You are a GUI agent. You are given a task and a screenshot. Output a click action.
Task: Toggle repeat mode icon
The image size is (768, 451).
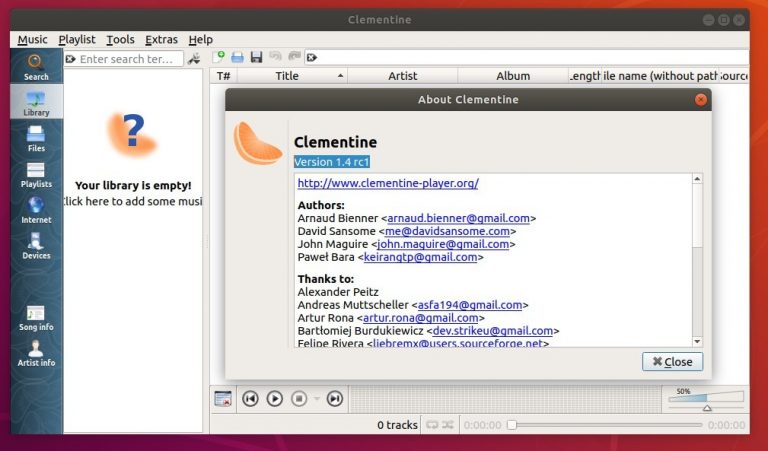pyautogui.click(x=432, y=425)
